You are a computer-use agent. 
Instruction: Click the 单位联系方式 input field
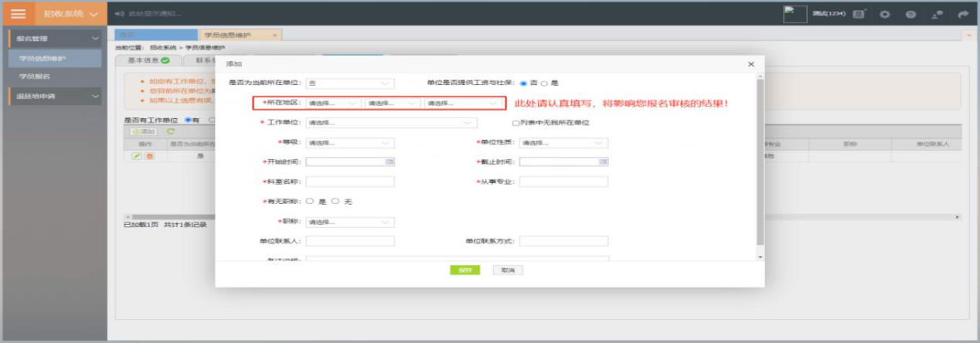click(563, 241)
